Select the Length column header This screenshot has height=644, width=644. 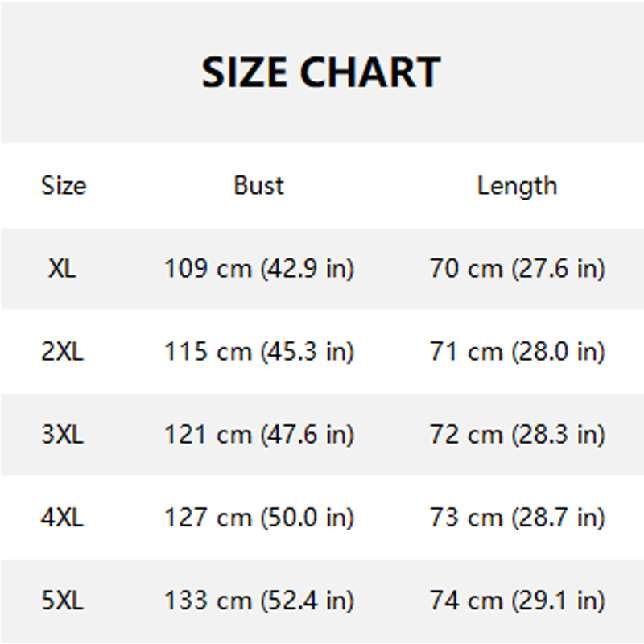click(x=517, y=186)
